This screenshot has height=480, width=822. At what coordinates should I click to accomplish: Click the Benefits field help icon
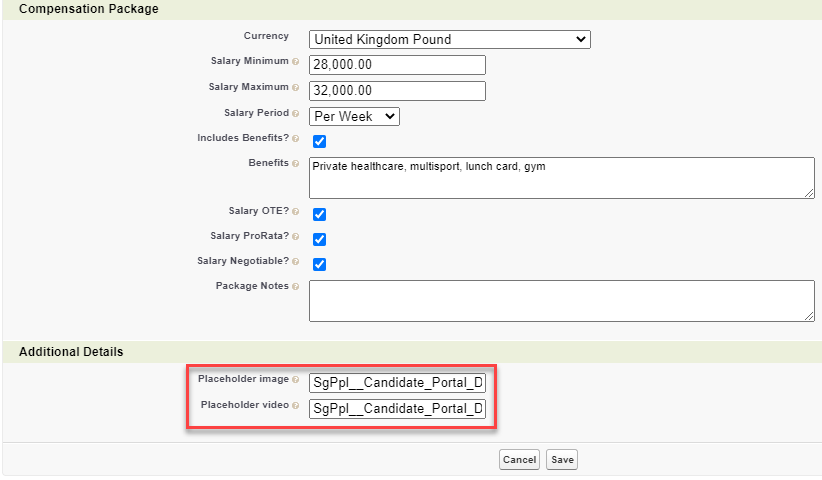pos(296,164)
